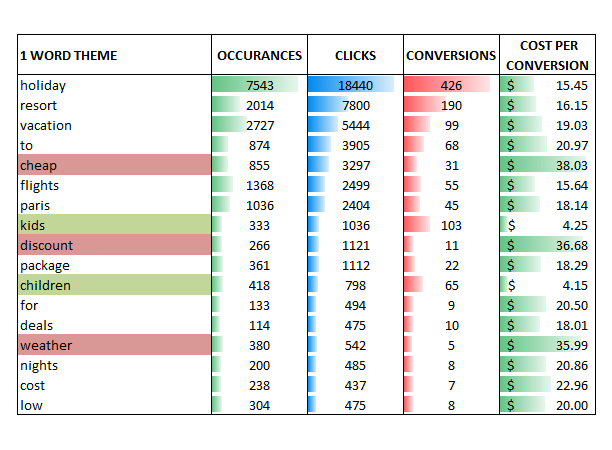Click the green-highlighted 'children' cell
This screenshot has height=450, width=612.
(113, 285)
